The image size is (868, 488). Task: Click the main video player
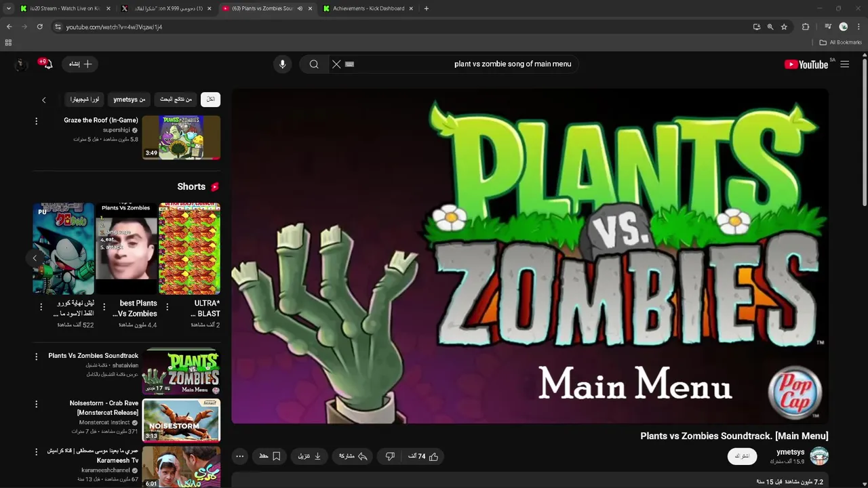click(530, 256)
